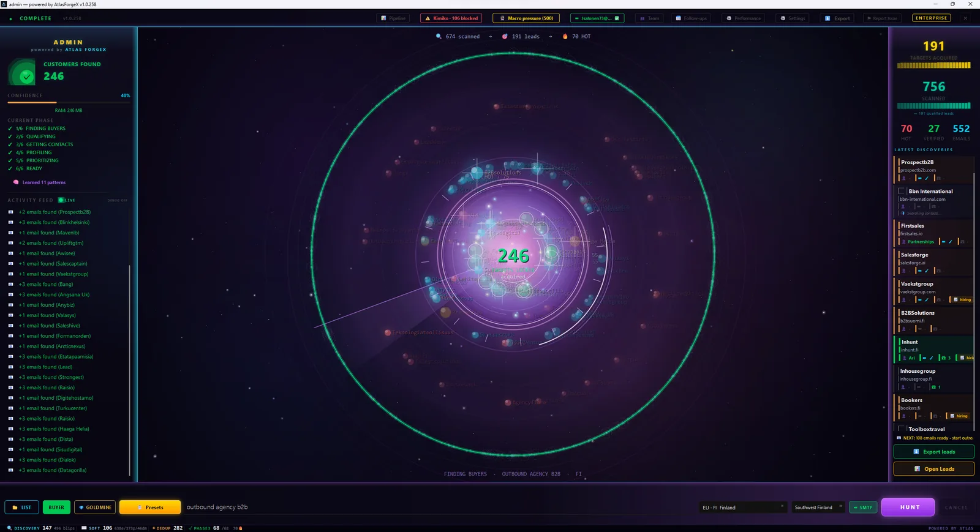This screenshot has width=980, height=532.
Task: Toggle the SMTP button
Action: point(863,508)
